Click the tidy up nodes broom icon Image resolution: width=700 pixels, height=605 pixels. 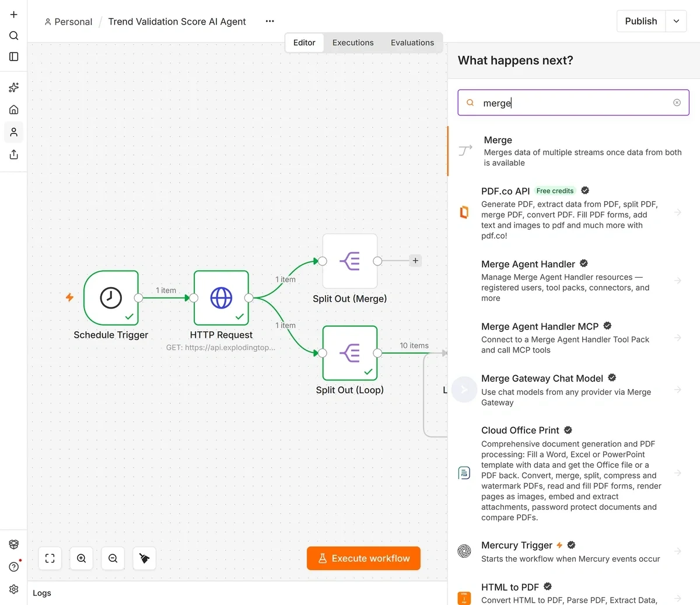click(x=145, y=558)
